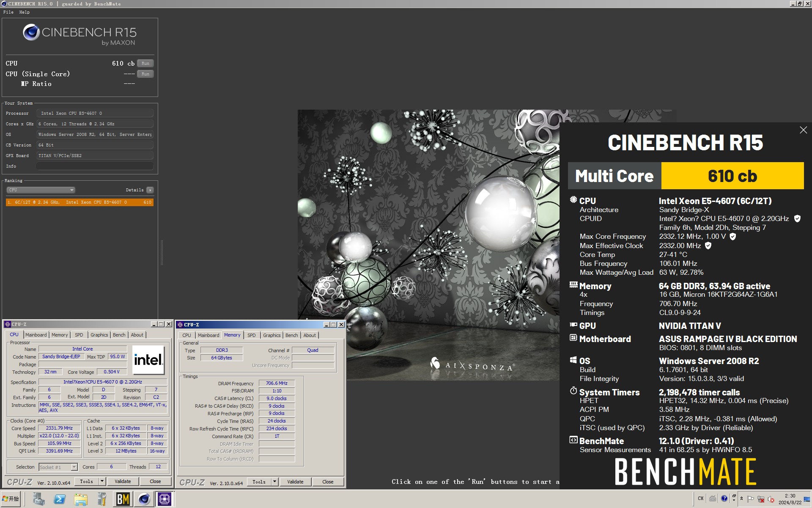Open Bench tab in left CPU-Z window
812x508 pixels.
[x=119, y=335]
